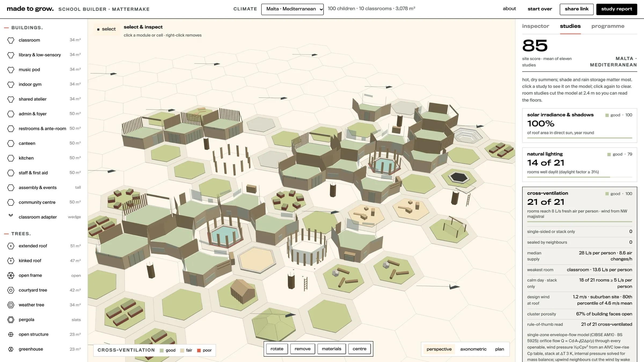Choose the music pod icon

[x=11, y=70]
